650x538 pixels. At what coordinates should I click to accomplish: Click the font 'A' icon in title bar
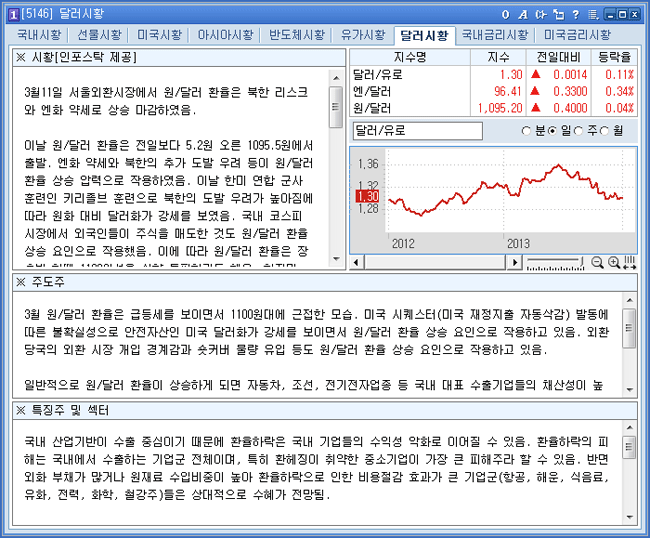523,14
